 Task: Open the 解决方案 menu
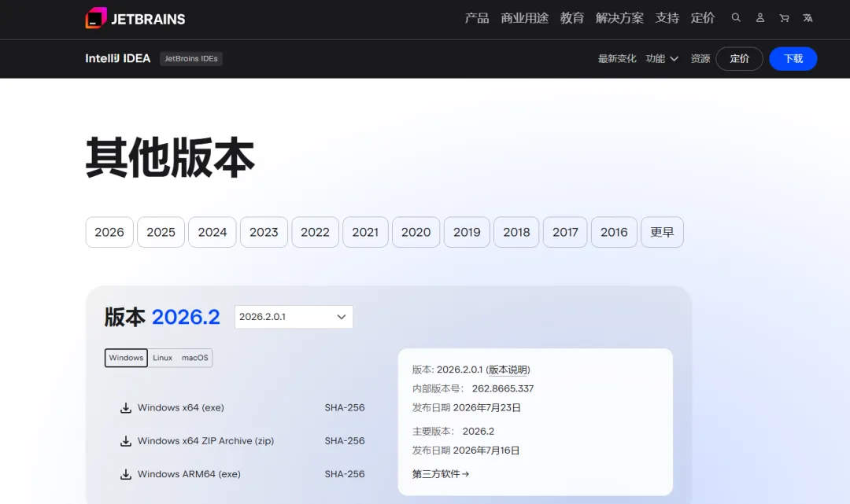click(619, 18)
